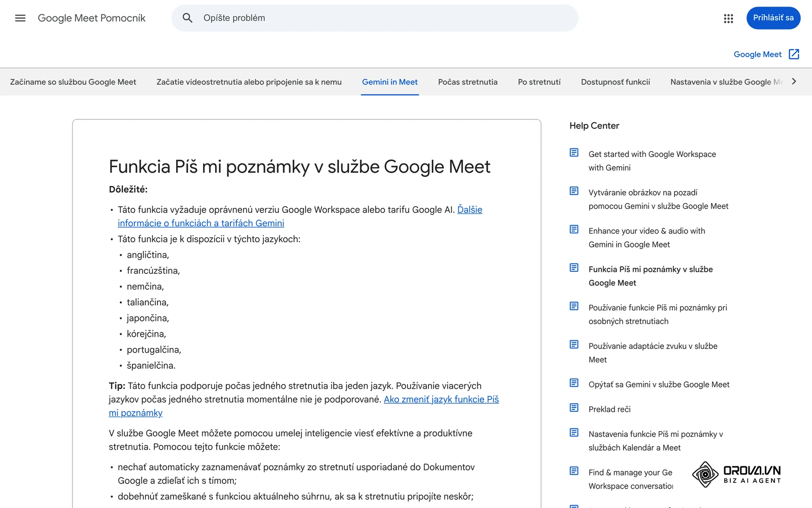Screen dimensions: 812x508
Task: Click article icon for Find & manage your Ge
Action: (x=574, y=471)
